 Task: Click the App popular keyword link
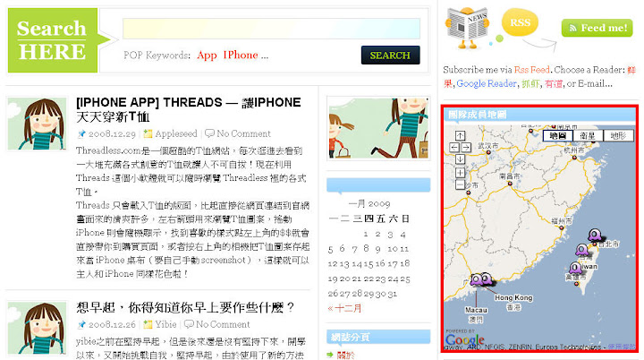[207, 56]
